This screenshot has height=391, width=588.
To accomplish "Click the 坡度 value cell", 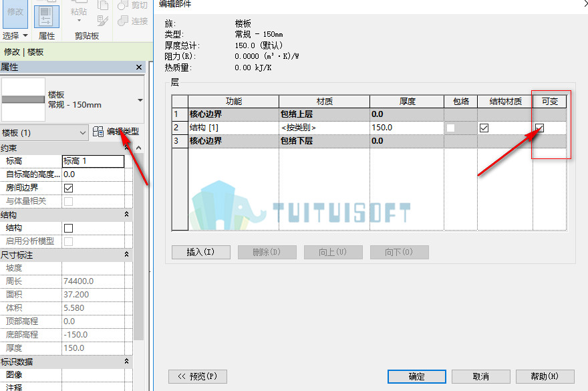I will [x=93, y=268].
